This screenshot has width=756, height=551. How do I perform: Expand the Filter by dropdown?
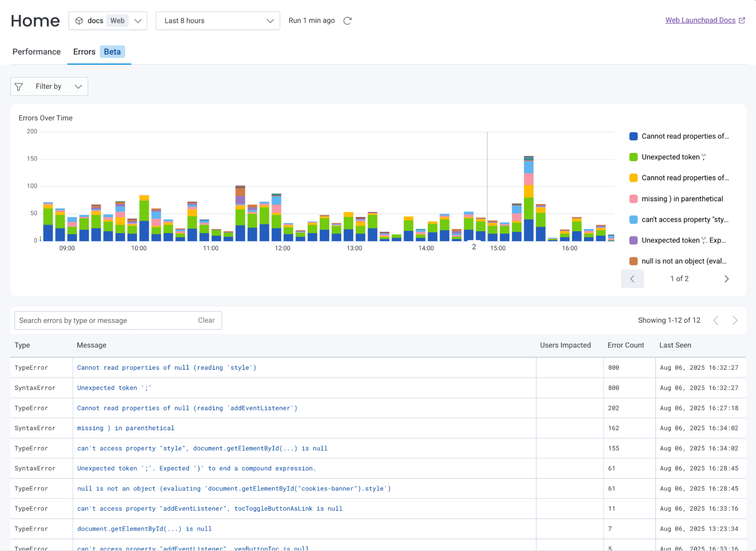click(x=49, y=86)
